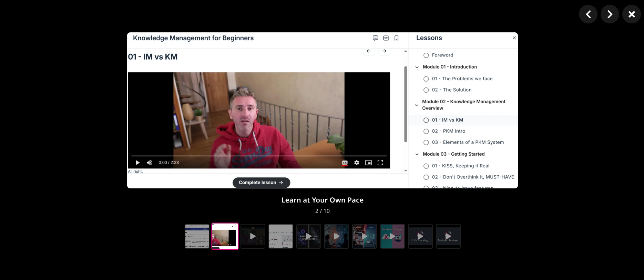Image resolution: width=644 pixels, height=280 pixels.
Task: Go to next gallery image arrow
Action: pos(610,14)
